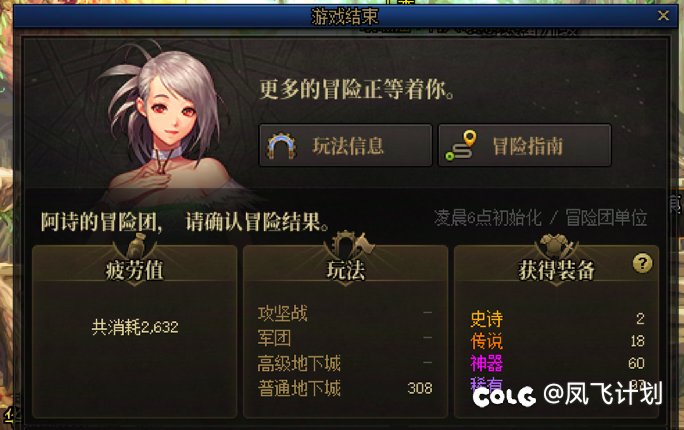Click the 军团 row
Viewport: 684px width, 430px height.
coord(345,338)
